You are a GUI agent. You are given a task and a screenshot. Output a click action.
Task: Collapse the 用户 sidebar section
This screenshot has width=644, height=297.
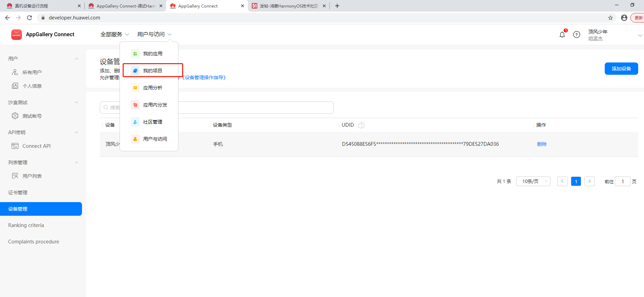(77, 59)
